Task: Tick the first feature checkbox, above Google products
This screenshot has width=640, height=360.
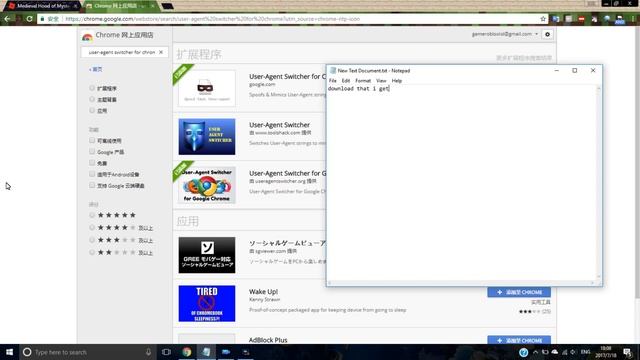Action: pos(92,140)
